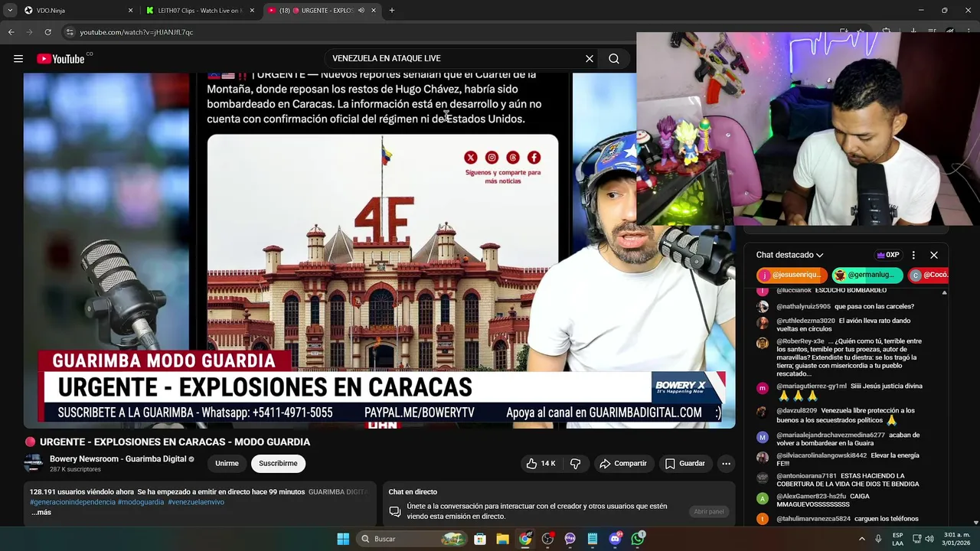Screen dimensions: 980x551
Task: Open chat options three-dot menu
Action: 913,255
